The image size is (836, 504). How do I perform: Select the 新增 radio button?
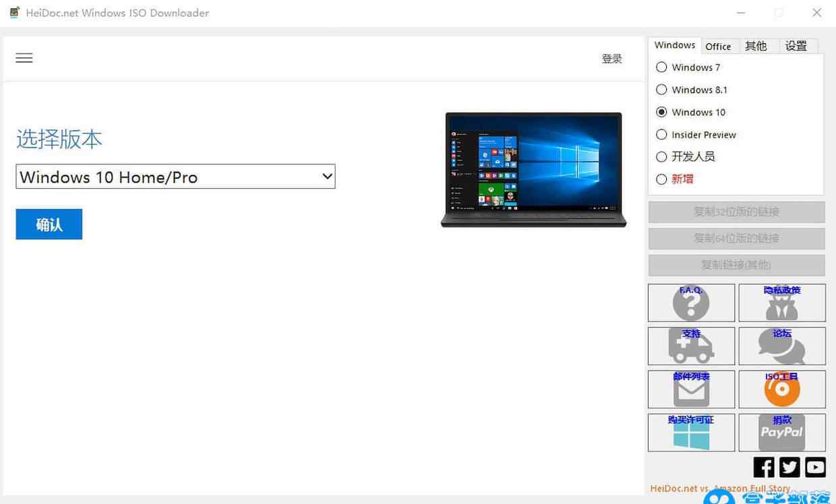click(x=661, y=179)
